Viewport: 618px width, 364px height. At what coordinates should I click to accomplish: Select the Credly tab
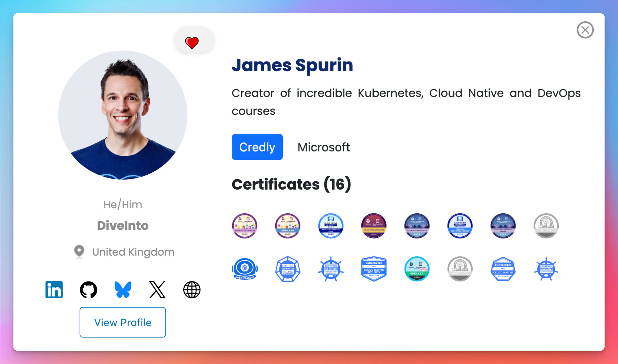[x=257, y=147]
